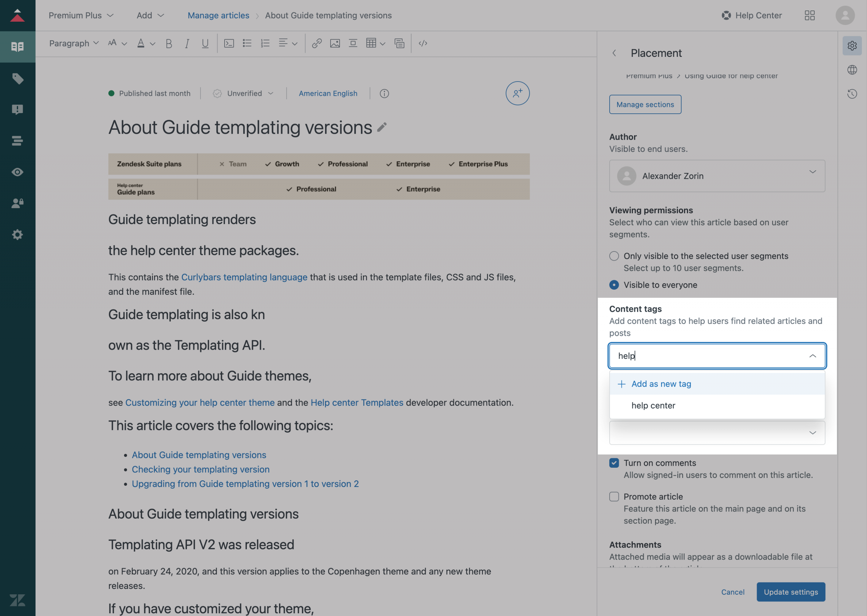Open the Guide settings gear in sidebar
This screenshot has height=616, width=867.
pyautogui.click(x=18, y=235)
